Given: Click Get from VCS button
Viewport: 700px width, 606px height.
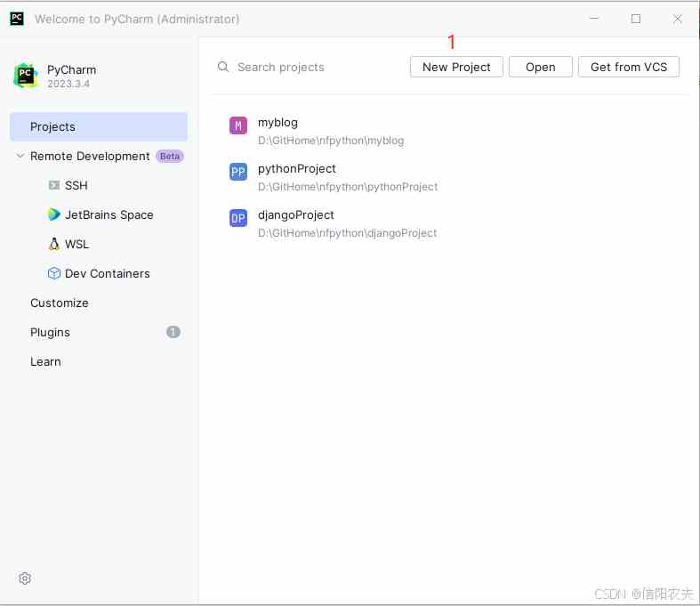Looking at the screenshot, I should (629, 67).
